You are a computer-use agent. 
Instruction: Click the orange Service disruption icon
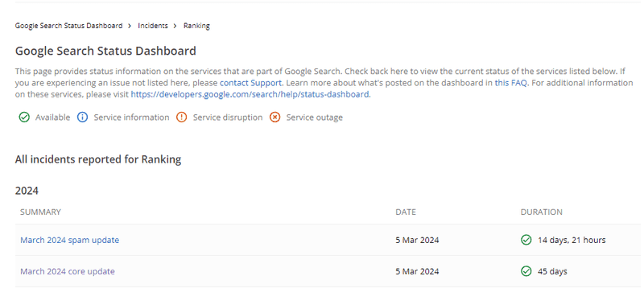click(x=182, y=117)
